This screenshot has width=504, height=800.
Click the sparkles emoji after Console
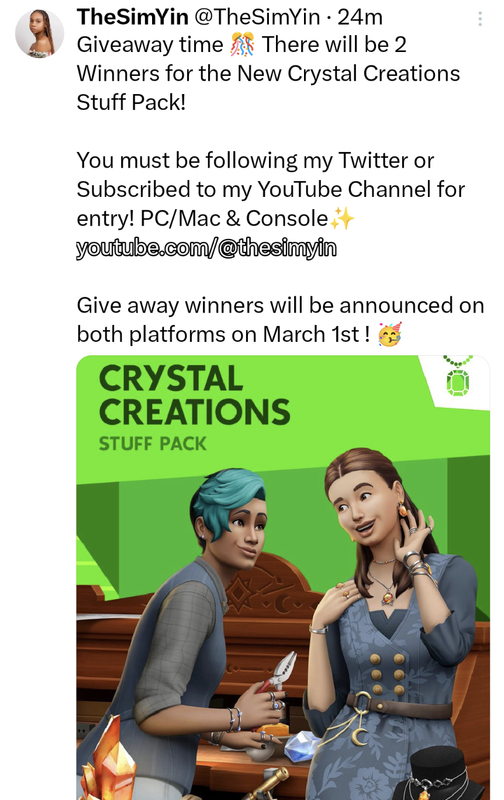pyautogui.click(x=342, y=219)
